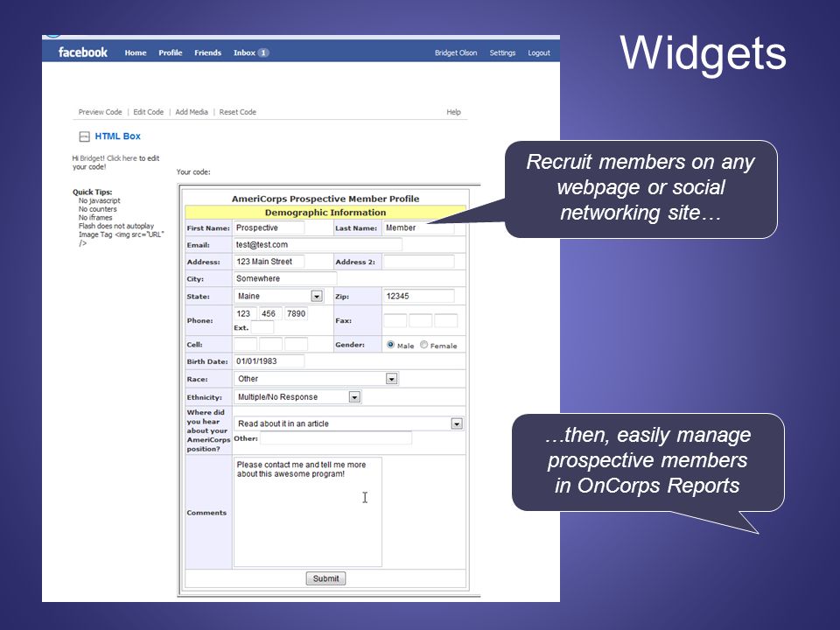This screenshot has height=630, width=840.
Task: Open Bridget Olson profile link
Action: [456, 52]
